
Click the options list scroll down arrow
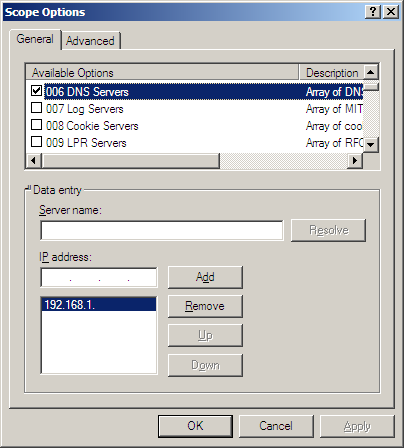(371, 145)
